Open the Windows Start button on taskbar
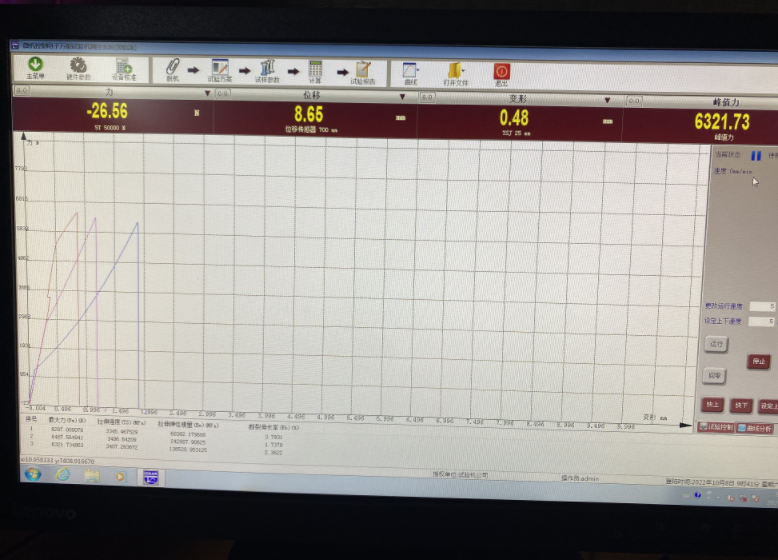 pyautogui.click(x=33, y=473)
